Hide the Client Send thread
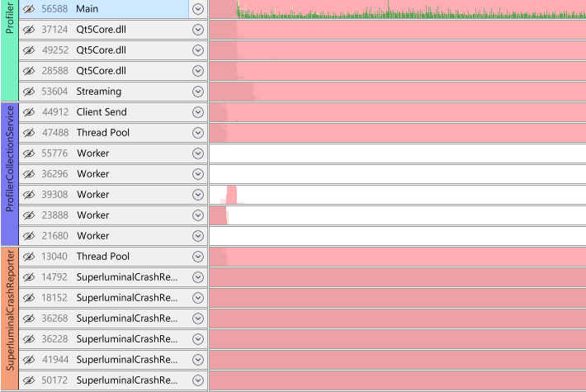Screen dimensions: 586x392 pyautogui.click(x=28, y=112)
